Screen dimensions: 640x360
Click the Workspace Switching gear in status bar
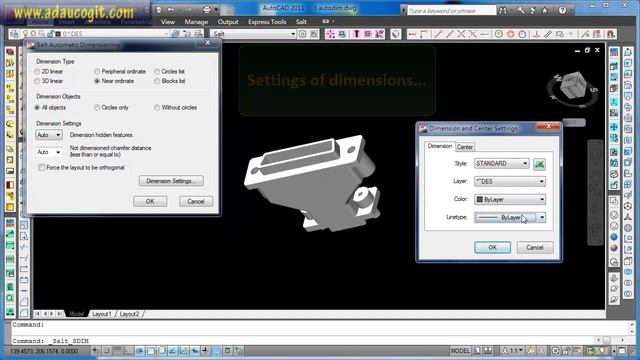556,351
